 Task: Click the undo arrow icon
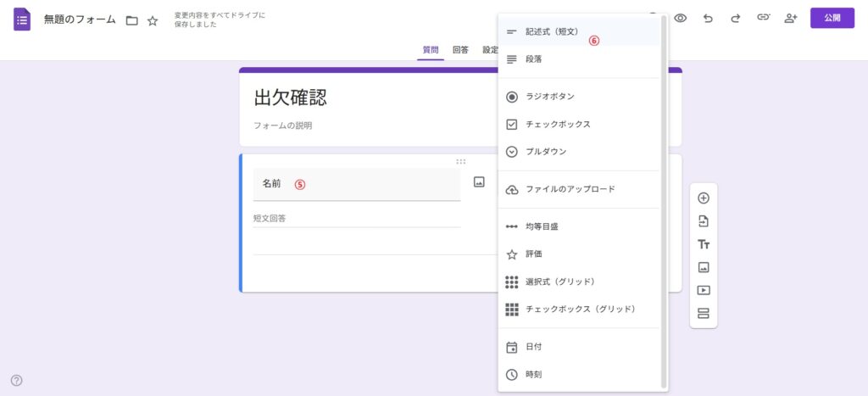[x=708, y=18]
